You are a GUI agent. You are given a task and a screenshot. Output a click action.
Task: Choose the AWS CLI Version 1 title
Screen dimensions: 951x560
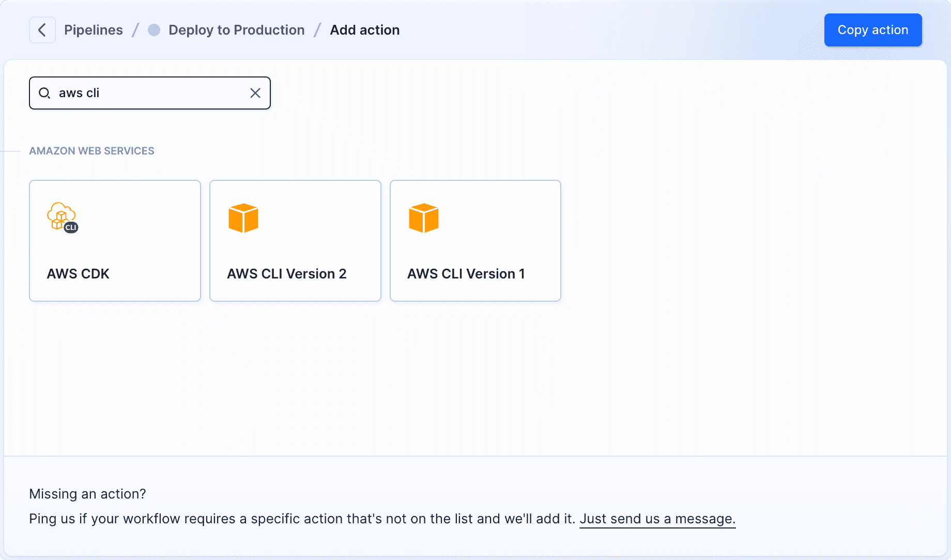click(466, 274)
